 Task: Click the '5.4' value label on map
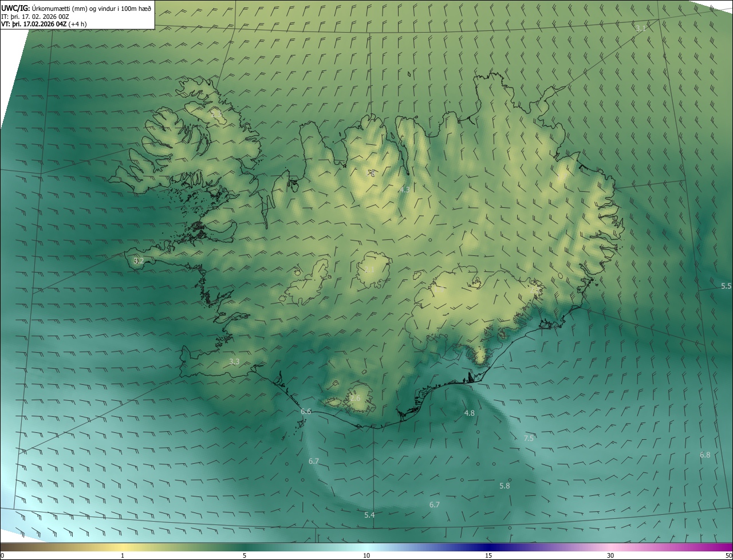point(369,515)
